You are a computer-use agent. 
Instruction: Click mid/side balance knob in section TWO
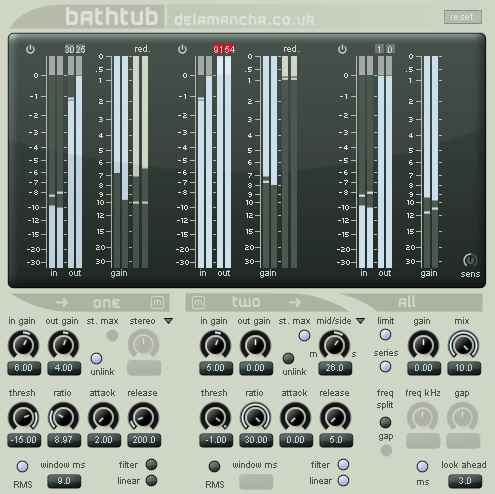335,345
